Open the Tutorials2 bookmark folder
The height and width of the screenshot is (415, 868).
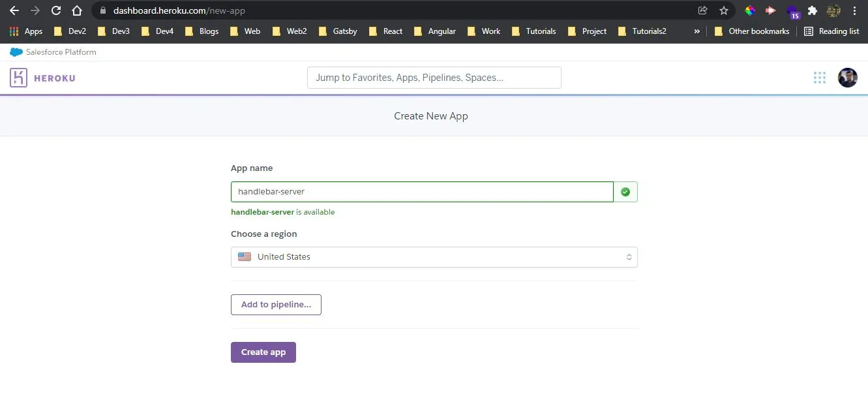(642, 31)
